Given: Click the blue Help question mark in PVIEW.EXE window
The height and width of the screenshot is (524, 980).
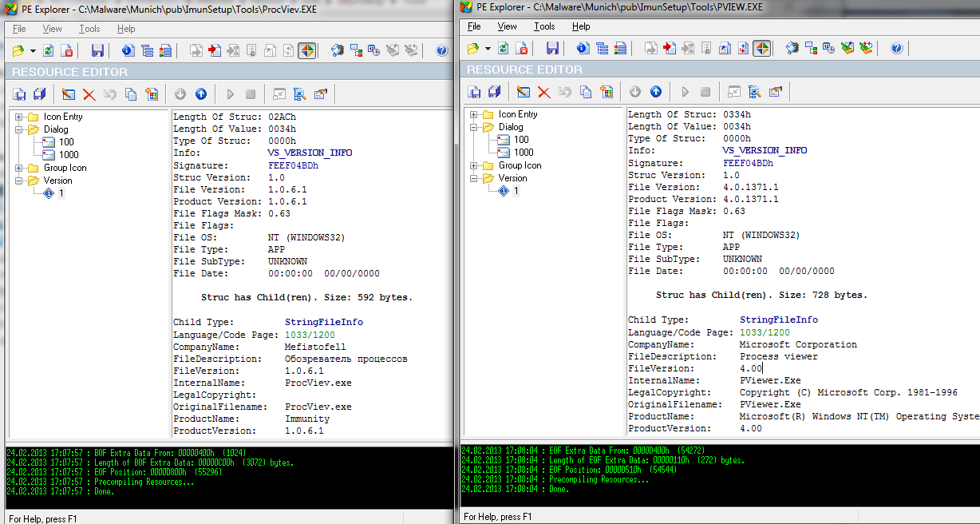Looking at the screenshot, I should [897, 48].
